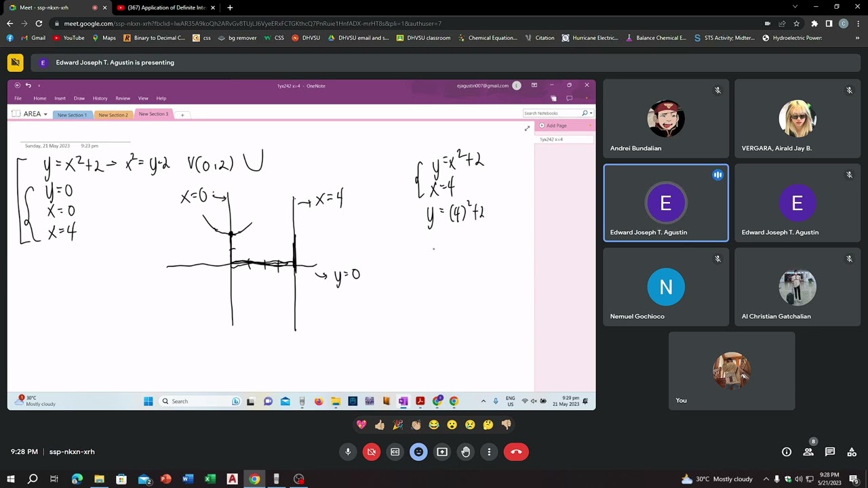Send a thinking face reaction
868x488 pixels.
point(488,425)
